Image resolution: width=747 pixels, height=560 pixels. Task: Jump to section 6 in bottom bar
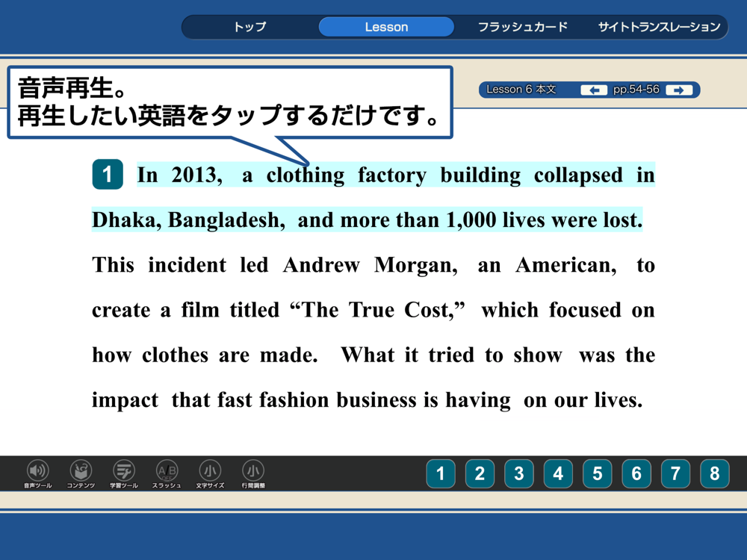tap(636, 474)
